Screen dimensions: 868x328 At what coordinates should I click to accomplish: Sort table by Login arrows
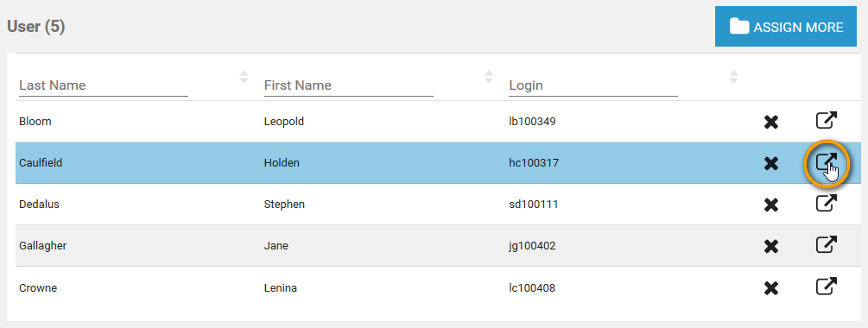733,77
